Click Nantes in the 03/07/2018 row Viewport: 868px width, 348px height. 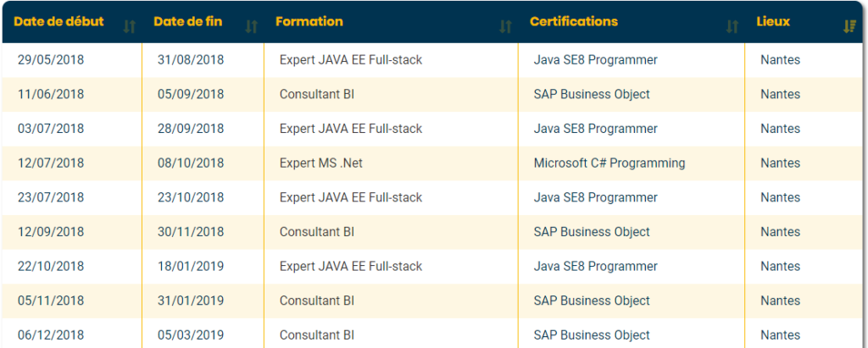click(780, 129)
